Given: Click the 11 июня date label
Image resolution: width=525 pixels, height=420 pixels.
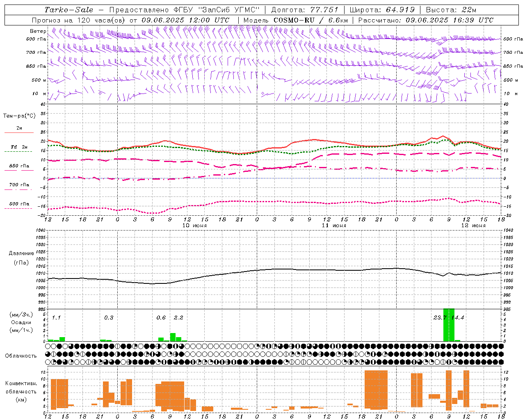Looking at the screenshot, I should [334, 226].
